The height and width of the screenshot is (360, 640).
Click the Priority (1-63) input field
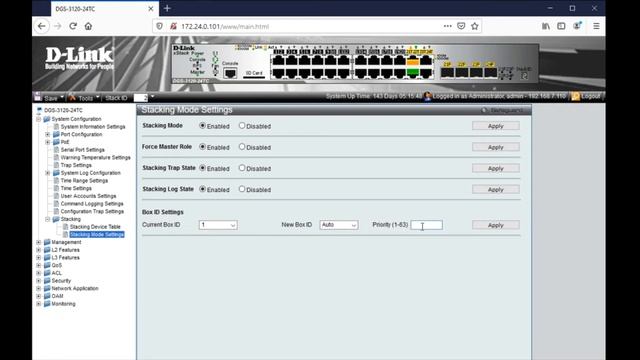pos(427,225)
